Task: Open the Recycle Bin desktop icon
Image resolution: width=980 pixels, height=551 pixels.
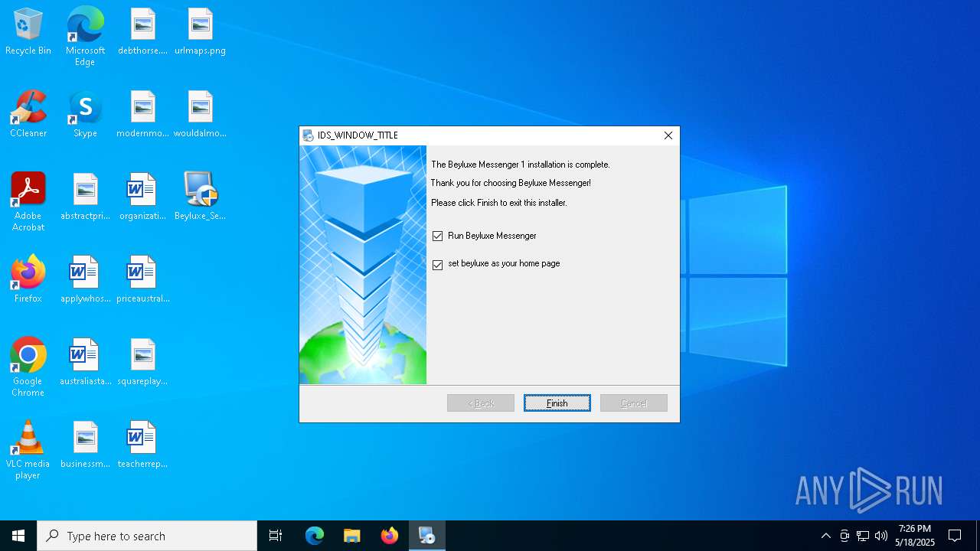Action: pyautogui.click(x=28, y=32)
